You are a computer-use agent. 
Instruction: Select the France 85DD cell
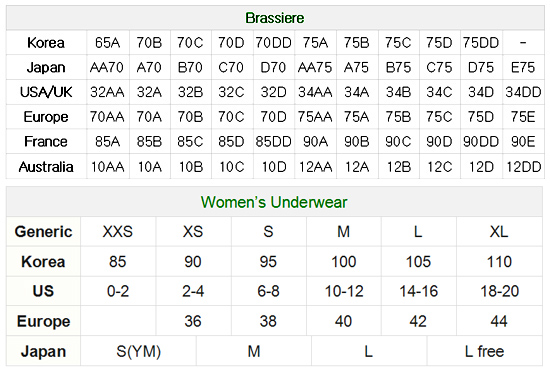click(274, 142)
